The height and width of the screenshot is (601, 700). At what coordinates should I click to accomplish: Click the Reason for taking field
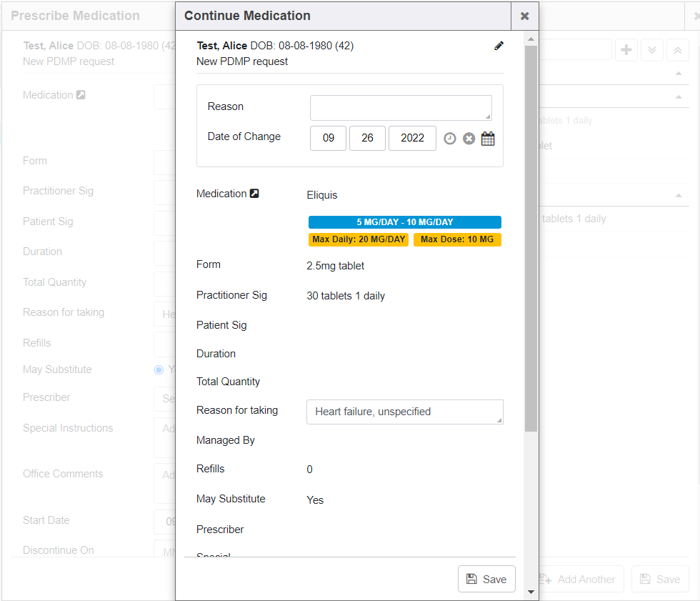click(x=404, y=412)
